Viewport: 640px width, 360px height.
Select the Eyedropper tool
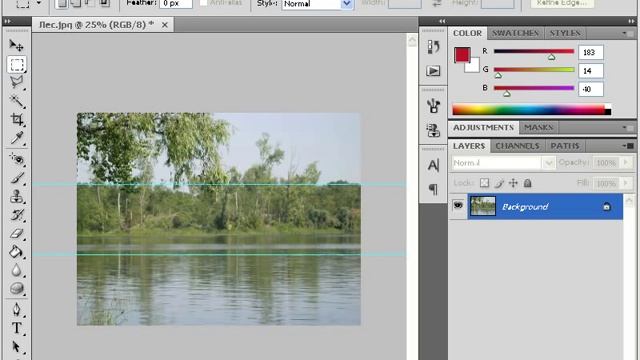tap(17, 138)
